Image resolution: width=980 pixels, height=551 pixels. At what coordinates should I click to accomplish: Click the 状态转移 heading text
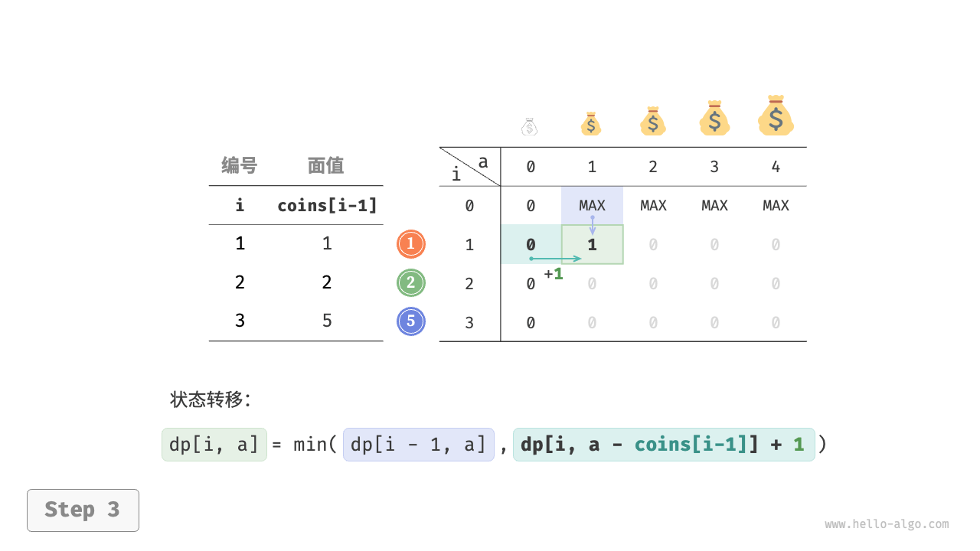pos(211,399)
